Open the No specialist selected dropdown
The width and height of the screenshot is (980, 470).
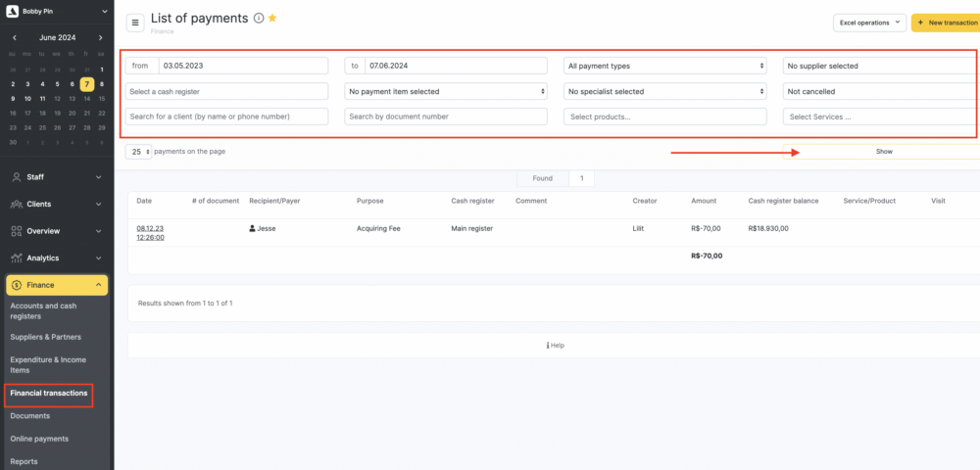pos(665,91)
